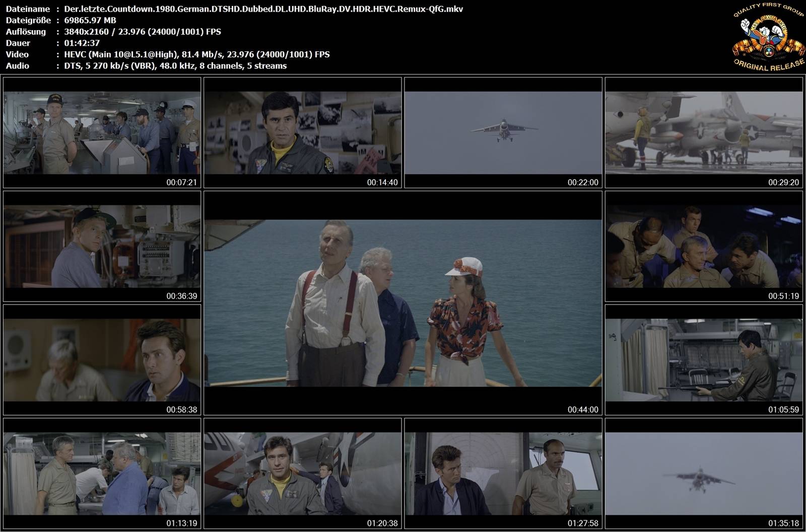Click the timestamp 01:35:18
Viewport: 806px width, 532px height.
[783, 523]
